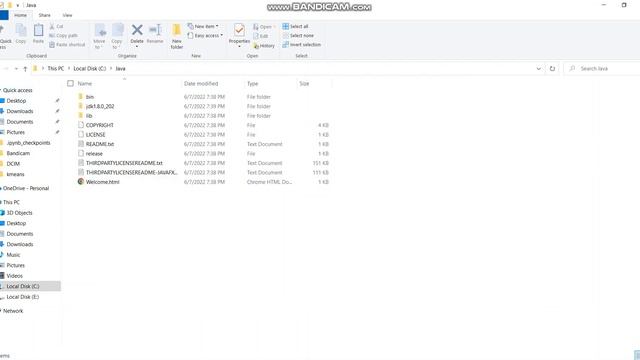Screen dimensions: 640x360
Task: Open Downloads under Quick access
Action: pyautogui.click(x=20, y=111)
